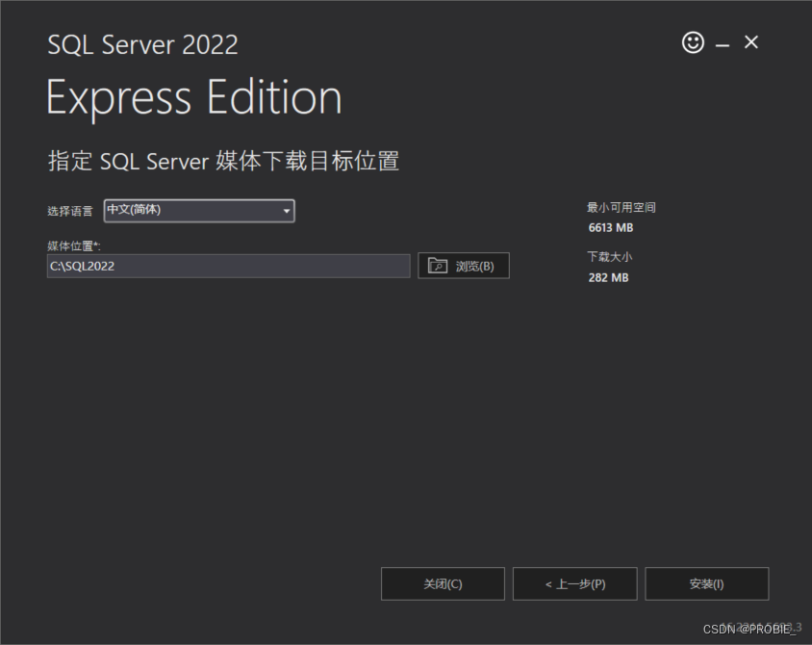Click the SQL Server 2022 title text

point(143,44)
